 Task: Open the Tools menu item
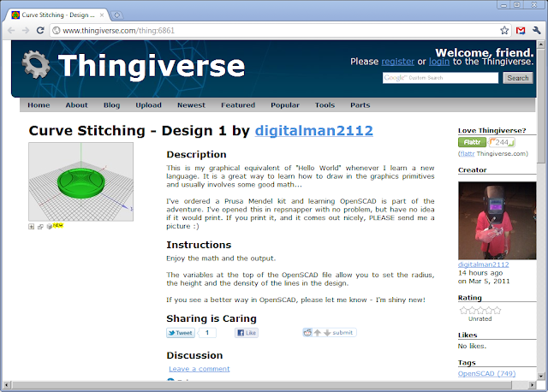325,105
